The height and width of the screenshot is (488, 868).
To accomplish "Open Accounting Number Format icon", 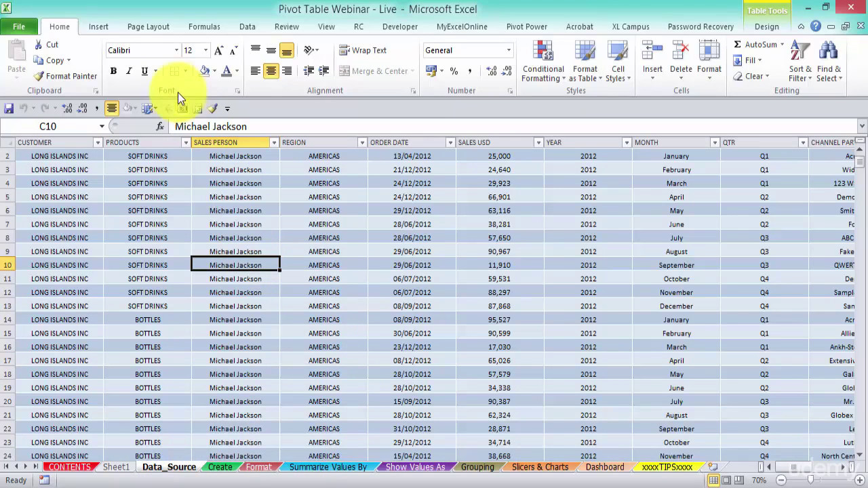I will tap(431, 71).
